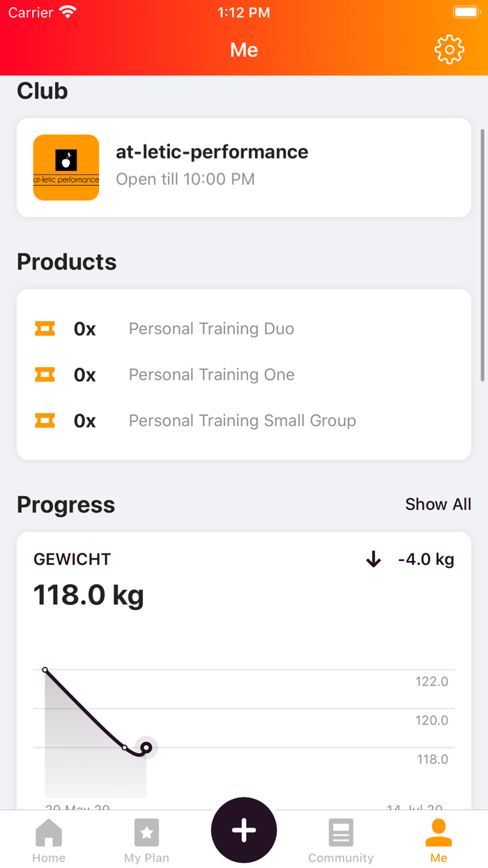Select Personal Training One product

(x=211, y=375)
